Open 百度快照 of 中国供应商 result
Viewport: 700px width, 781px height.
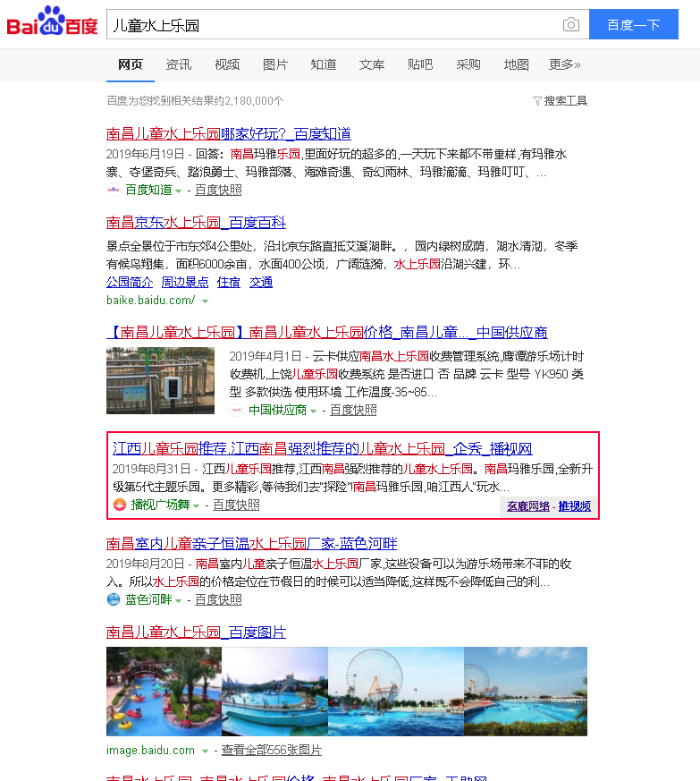coord(353,410)
